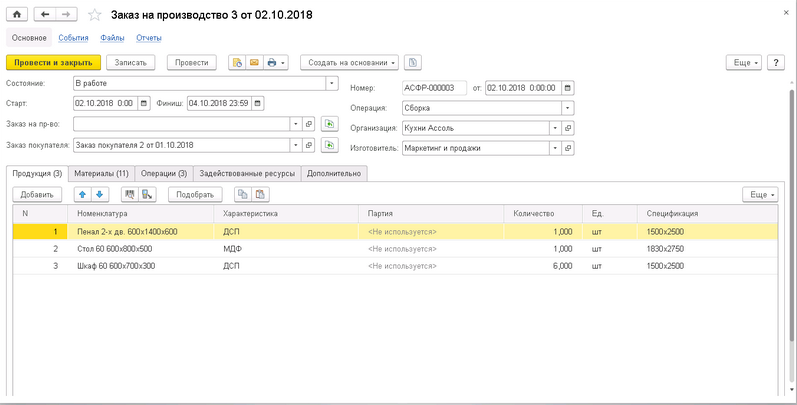Image resolution: width=797 pixels, height=405 pixels.
Task: Open the Организация dropdown list
Action: (555, 128)
